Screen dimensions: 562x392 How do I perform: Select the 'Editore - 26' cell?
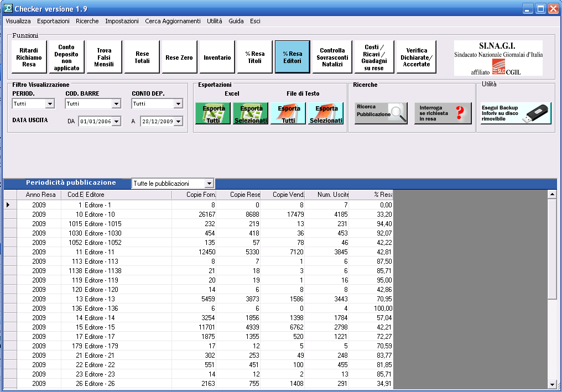[128, 384]
